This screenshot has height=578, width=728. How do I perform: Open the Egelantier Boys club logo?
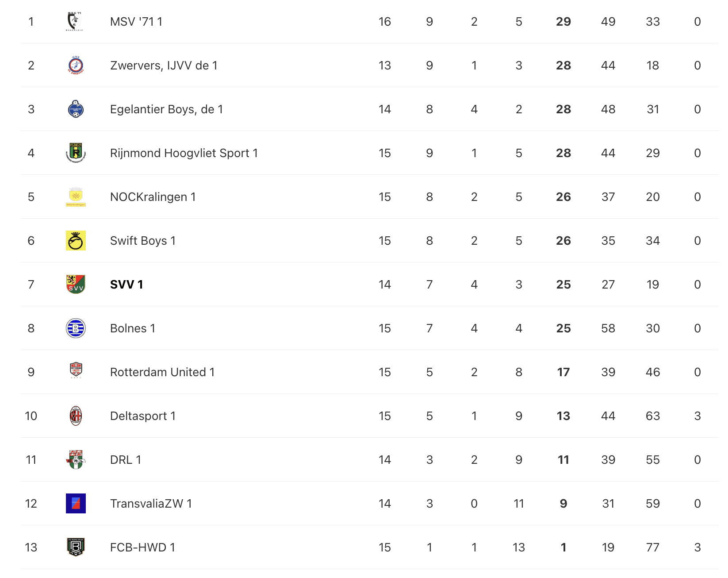pyautogui.click(x=76, y=109)
